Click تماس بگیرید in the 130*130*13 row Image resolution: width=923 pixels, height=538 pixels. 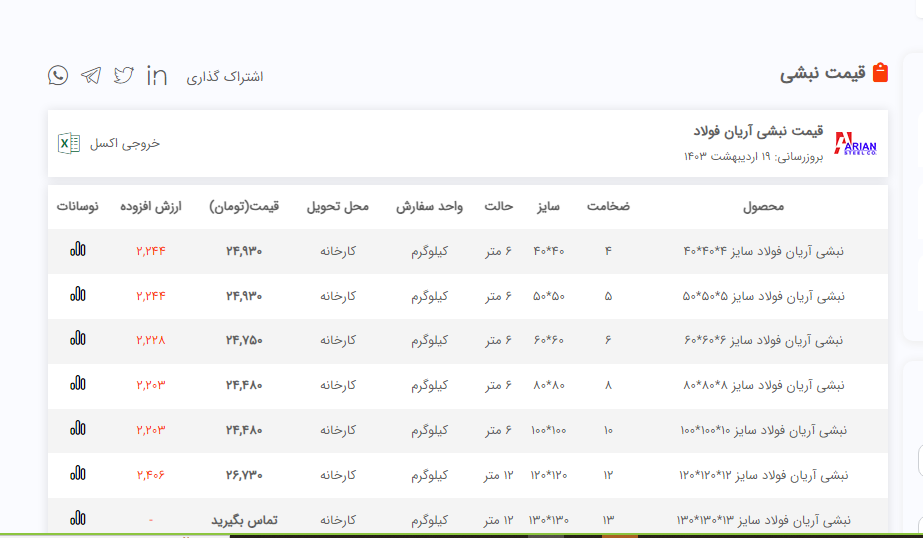point(244,520)
